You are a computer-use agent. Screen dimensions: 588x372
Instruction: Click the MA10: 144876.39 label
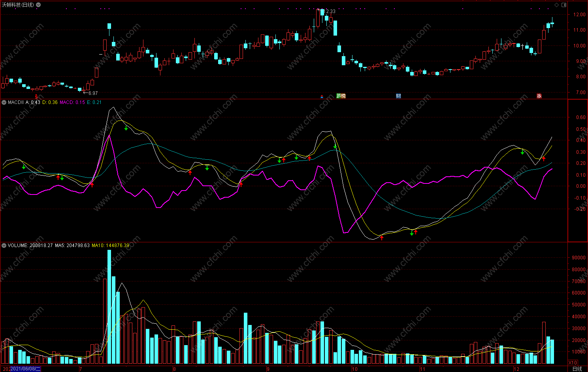(x=110, y=245)
